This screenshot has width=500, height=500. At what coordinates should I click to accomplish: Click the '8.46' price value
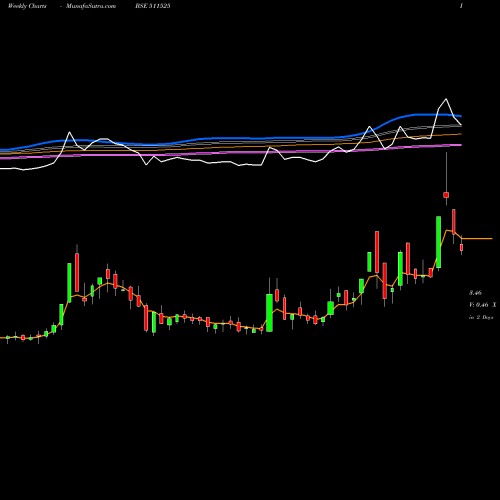pos(475,293)
